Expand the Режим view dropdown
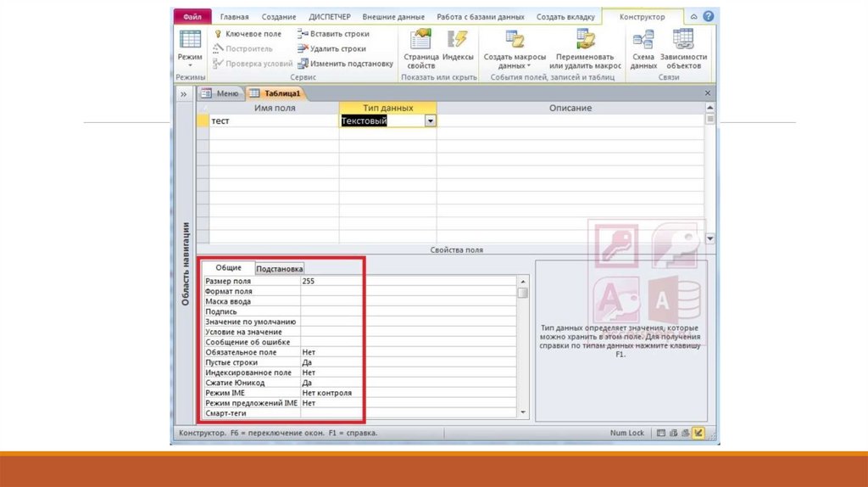Viewport: 868px width, 487px height. click(x=190, y=64)
